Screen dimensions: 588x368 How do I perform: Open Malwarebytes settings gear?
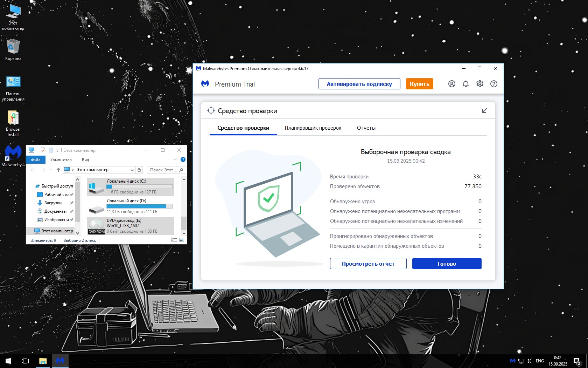point(479,84)
